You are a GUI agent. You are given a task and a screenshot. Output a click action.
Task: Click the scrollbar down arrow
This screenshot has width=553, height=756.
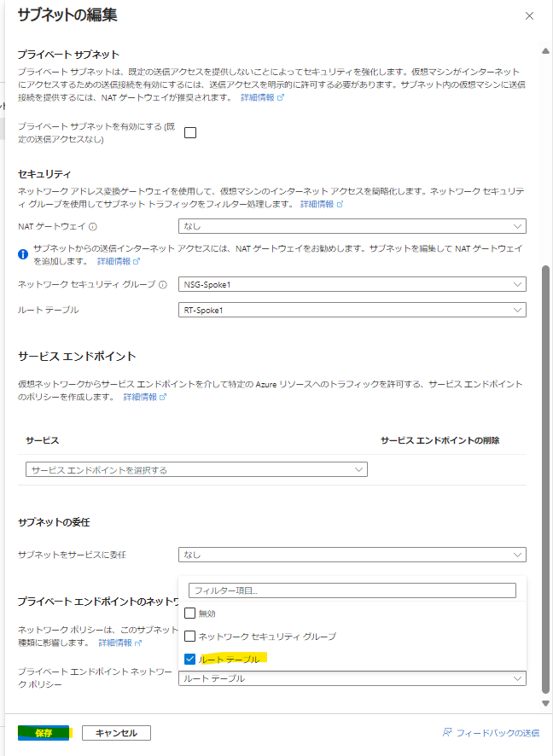pyautogui.click(x=545, y=703)
